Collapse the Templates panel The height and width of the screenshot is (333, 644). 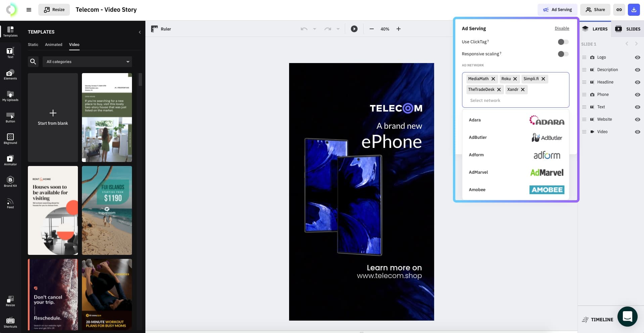(140, 32)
